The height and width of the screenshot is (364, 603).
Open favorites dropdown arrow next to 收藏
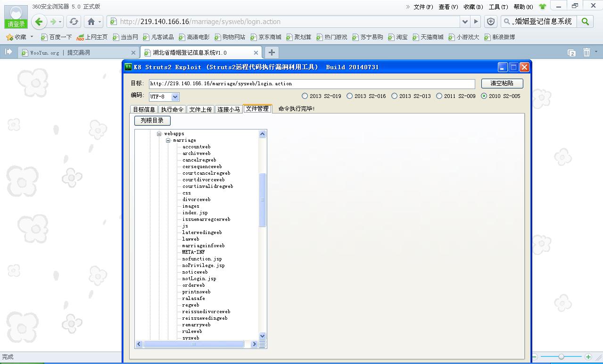click(32, 37)
